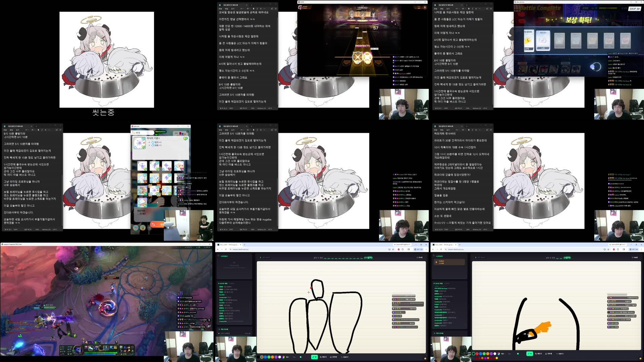This screenshot has width=644, height=362.
Task: Pick white color in 2글자 sketch window
Action: tap(495, 354)
